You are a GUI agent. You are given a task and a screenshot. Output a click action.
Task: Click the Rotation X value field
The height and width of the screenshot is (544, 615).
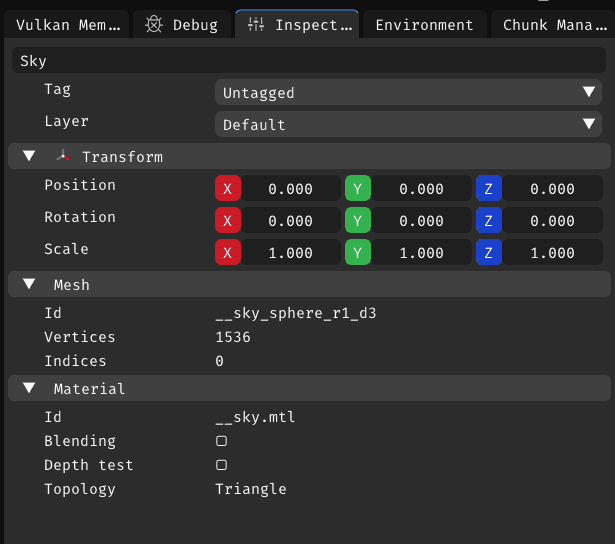291,220
